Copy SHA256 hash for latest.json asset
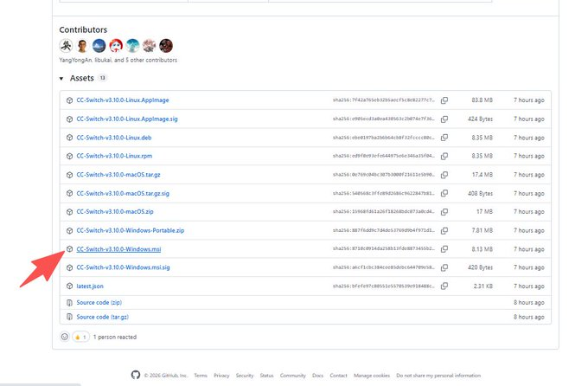 [444, 286]
